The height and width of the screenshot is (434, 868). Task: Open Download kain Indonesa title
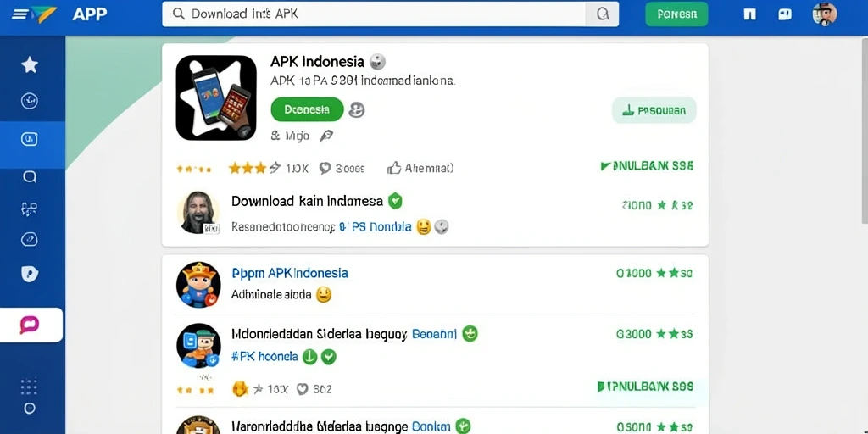pyautogui.click(x=307, y=201)
